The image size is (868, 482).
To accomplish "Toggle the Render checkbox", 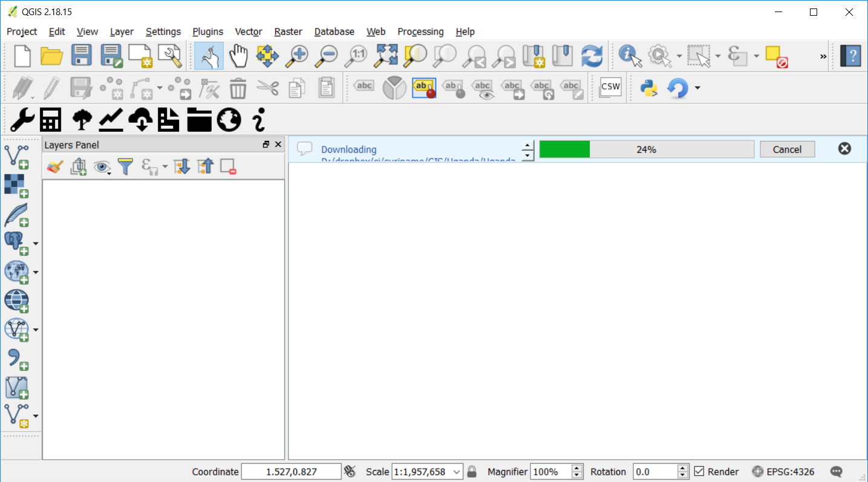I will point(699,472).
